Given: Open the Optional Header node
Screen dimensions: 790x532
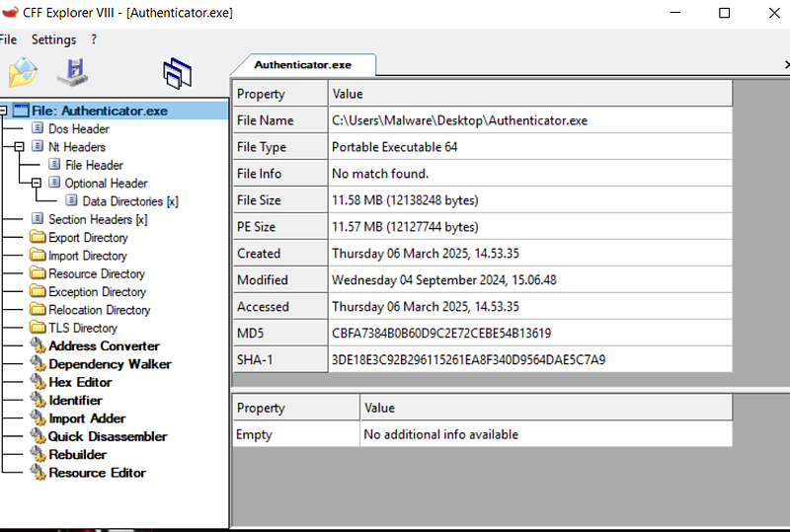Looking at the screenshot, I should 107,184.
